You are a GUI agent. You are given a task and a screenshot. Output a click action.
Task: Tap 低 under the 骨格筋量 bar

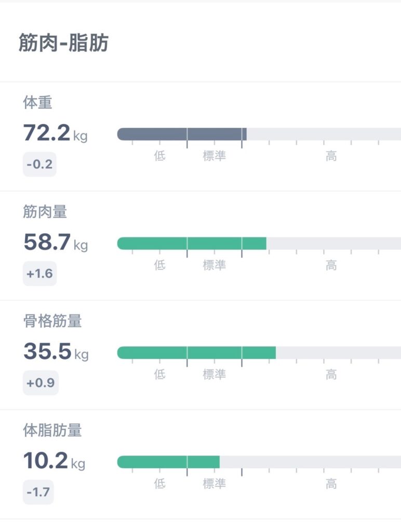159,375
